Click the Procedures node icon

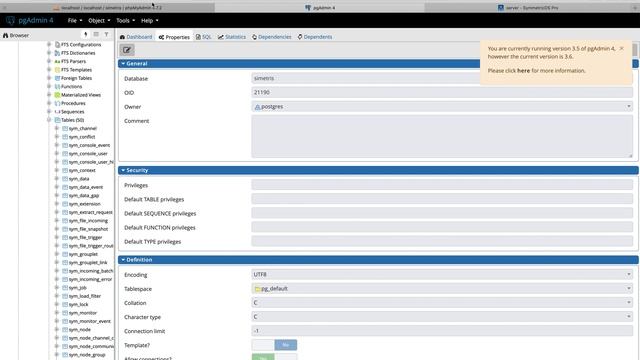tap(57, 103)
